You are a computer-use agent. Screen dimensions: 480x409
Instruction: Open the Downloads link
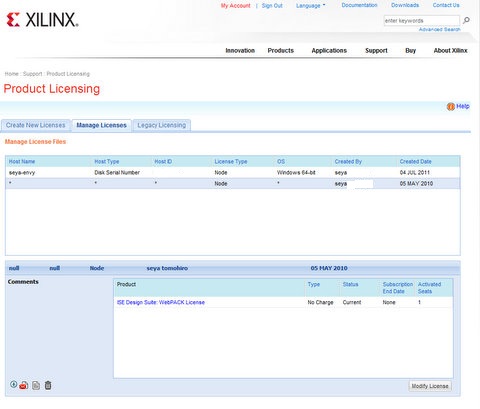point(405,5)
